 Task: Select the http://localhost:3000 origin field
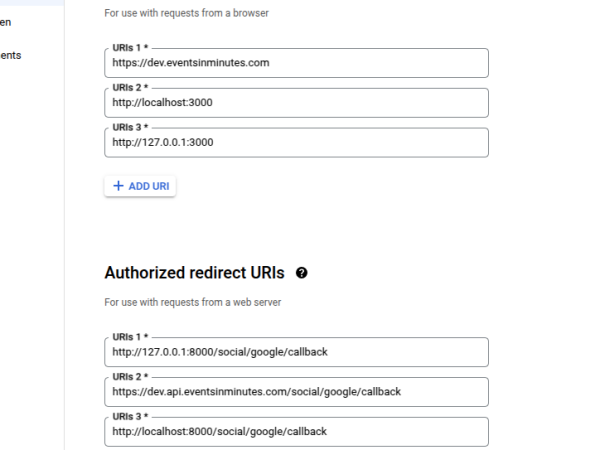[296, 103]
